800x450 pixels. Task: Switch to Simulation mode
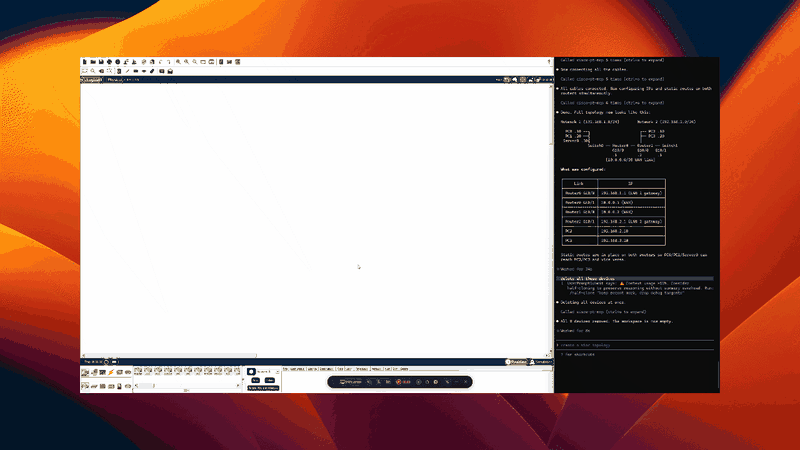[x=540, y=362]
